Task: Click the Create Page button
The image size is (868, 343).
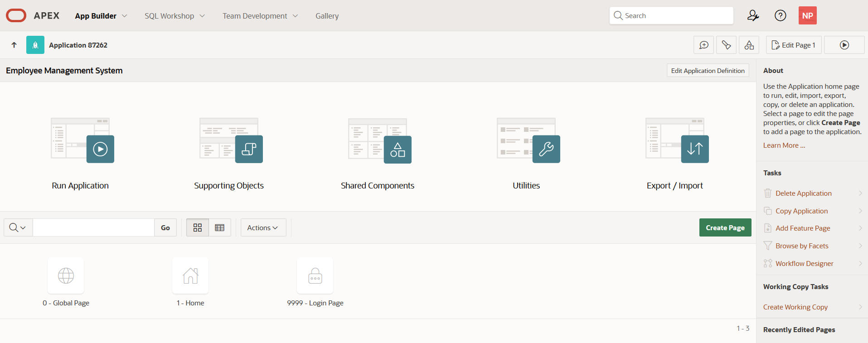Action: 725,227
